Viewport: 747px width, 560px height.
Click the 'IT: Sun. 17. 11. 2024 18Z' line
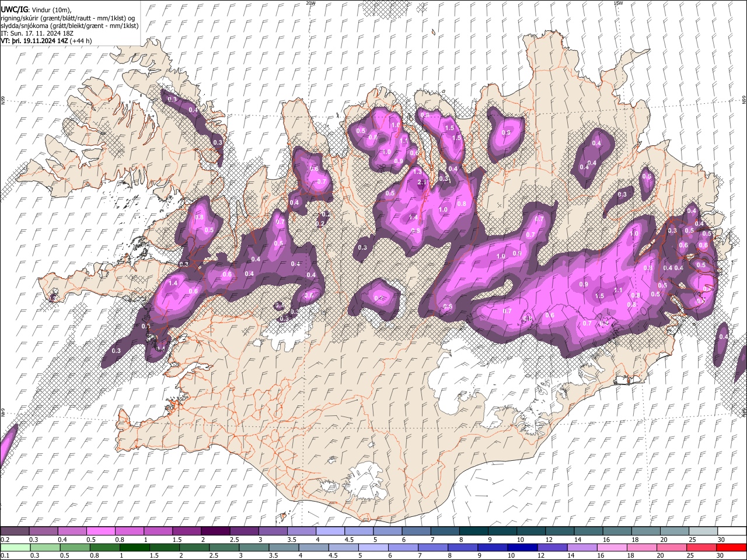click(x=37, y=33)
